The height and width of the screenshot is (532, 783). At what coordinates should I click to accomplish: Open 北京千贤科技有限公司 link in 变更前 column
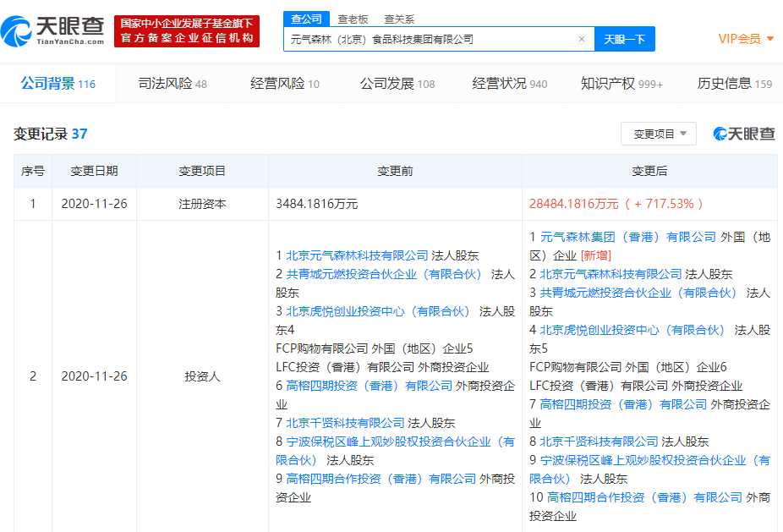pos(345,423)
